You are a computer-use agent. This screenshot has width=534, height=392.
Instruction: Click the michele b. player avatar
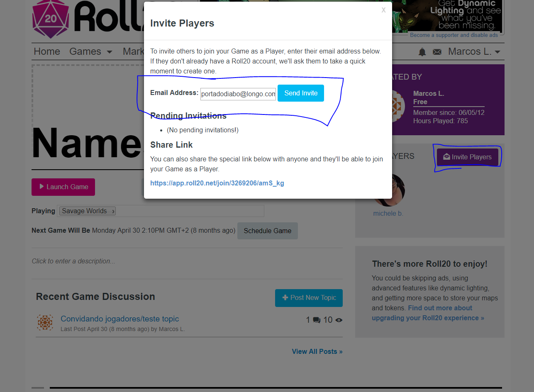tap(389, 190)
